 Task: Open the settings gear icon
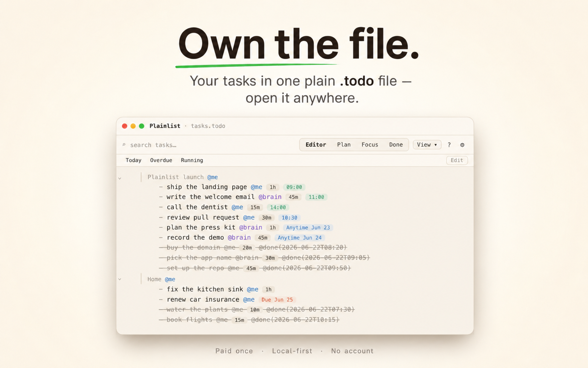tap(462, 145)
